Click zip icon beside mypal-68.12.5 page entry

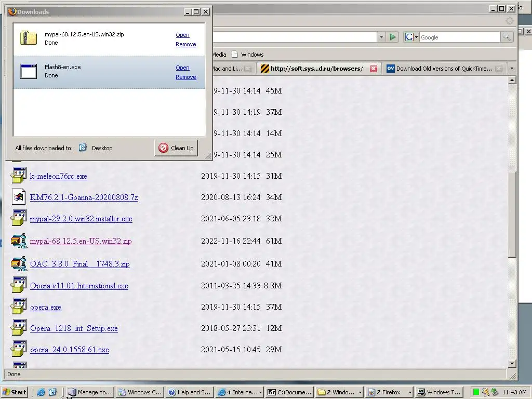19,241
